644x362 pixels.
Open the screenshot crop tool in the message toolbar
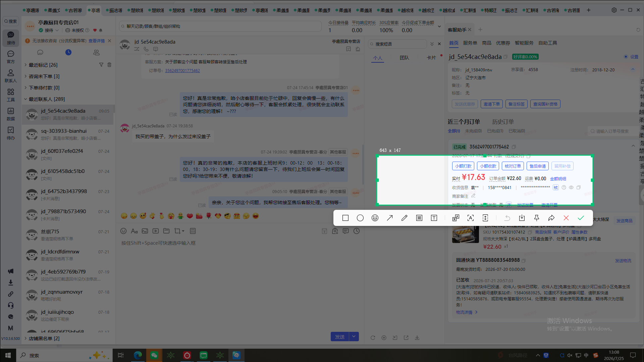coord(177,231)
